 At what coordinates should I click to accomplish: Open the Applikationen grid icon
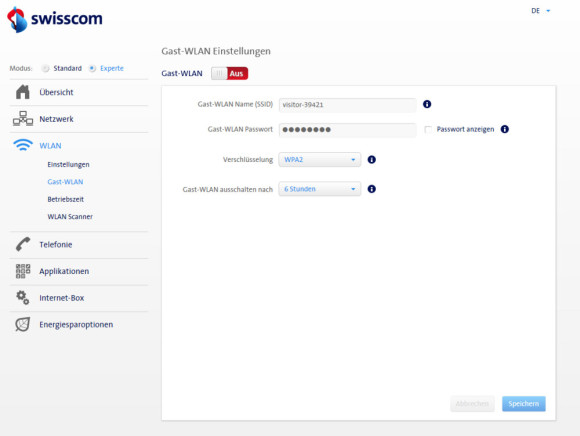(x=23, y=271)
